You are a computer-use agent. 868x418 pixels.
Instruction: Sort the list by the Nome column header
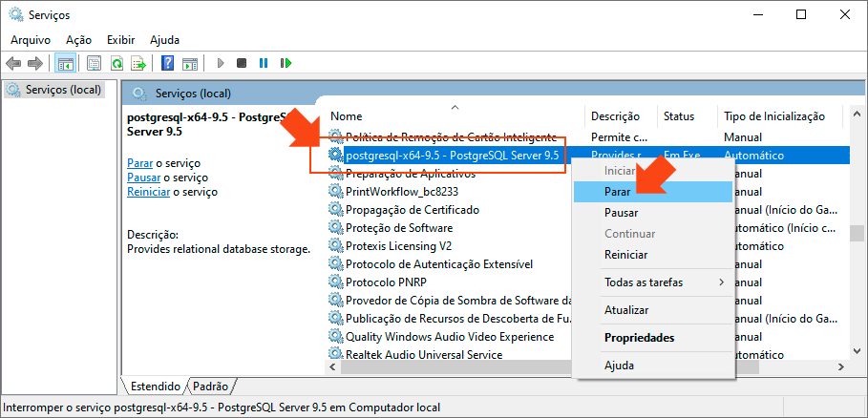pyautogui.click(x=347, y=116)
